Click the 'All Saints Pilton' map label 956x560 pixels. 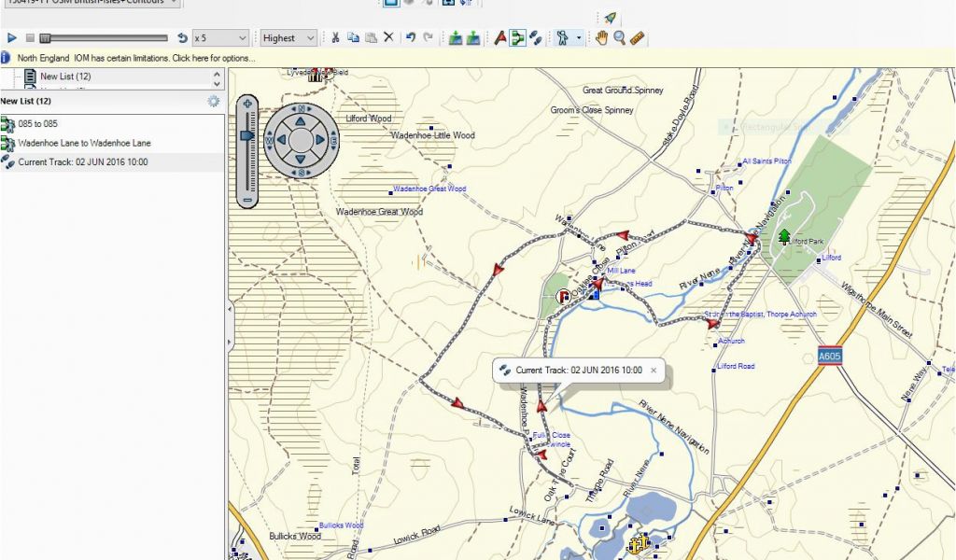click(x=767, y=161)
